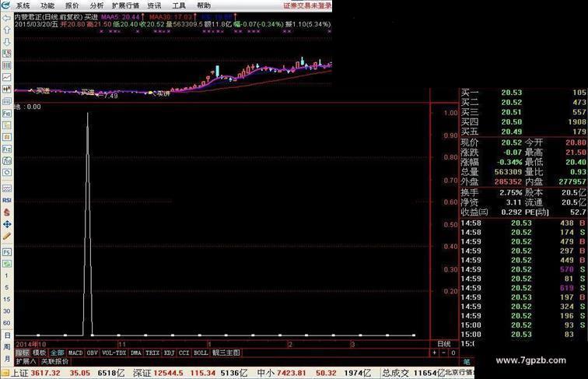Click the 笔 tab under tick list
The image size is (588, 379).
pyautogui.click(x=467, y=362)
